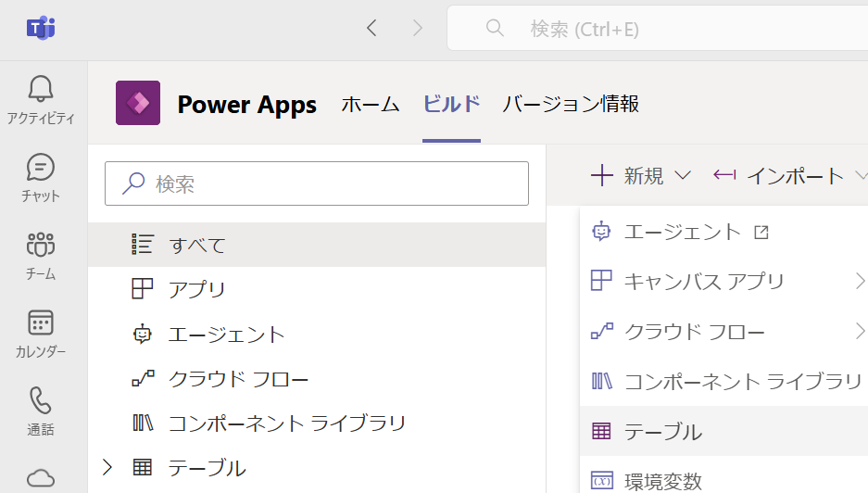Screen dimensions: 868x493
Task: Open the Calendar (カレンダー) icon
Action: pos(41,322)
